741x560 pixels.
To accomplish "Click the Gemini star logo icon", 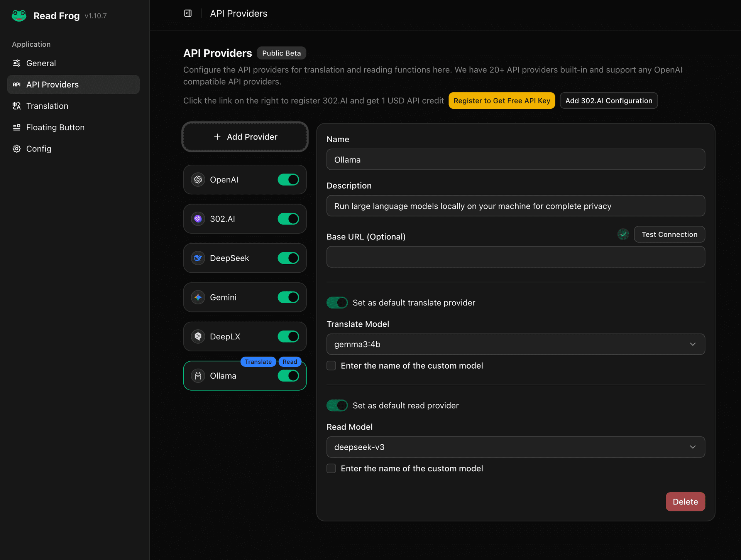I will (x=198, y=297).
